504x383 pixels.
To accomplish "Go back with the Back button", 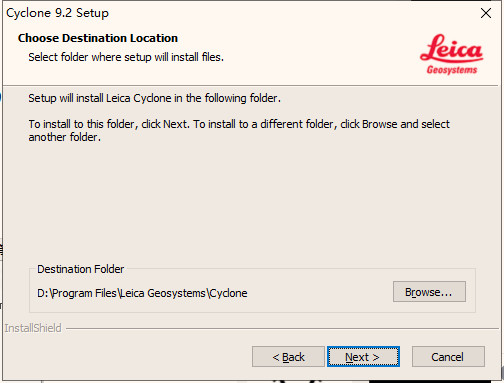I will (288, 357).
